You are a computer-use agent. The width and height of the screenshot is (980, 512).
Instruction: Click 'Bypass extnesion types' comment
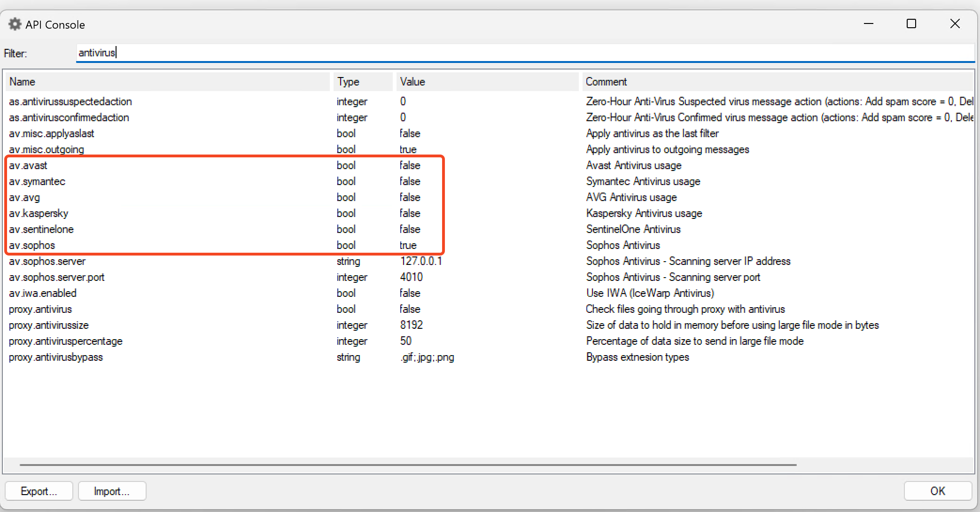(638, 357)
